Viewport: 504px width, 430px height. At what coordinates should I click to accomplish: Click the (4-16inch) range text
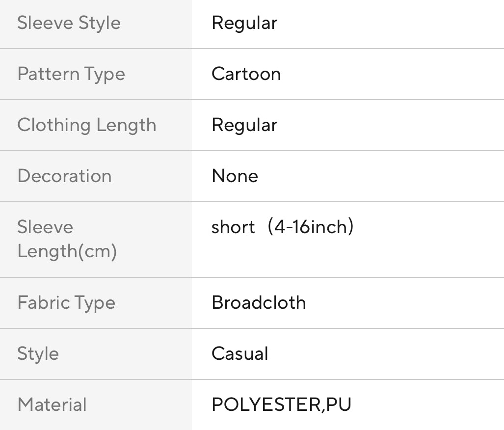click(310, 227)
